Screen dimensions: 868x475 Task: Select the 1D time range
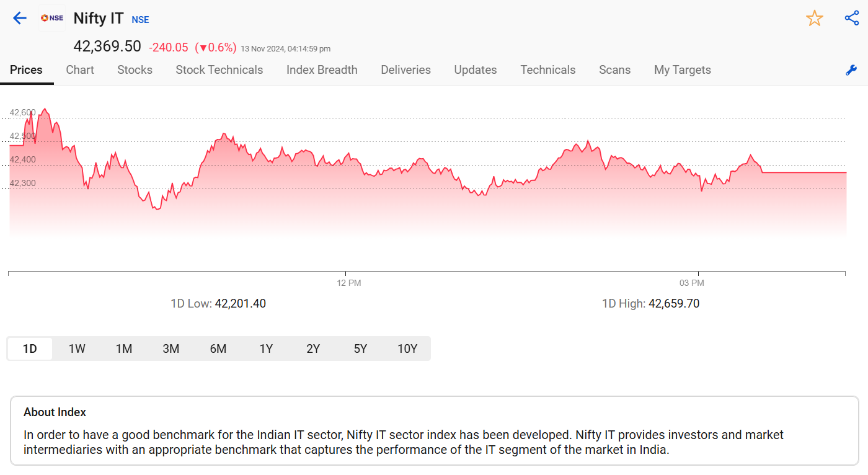pyautogui.click(x=30, y=348)
